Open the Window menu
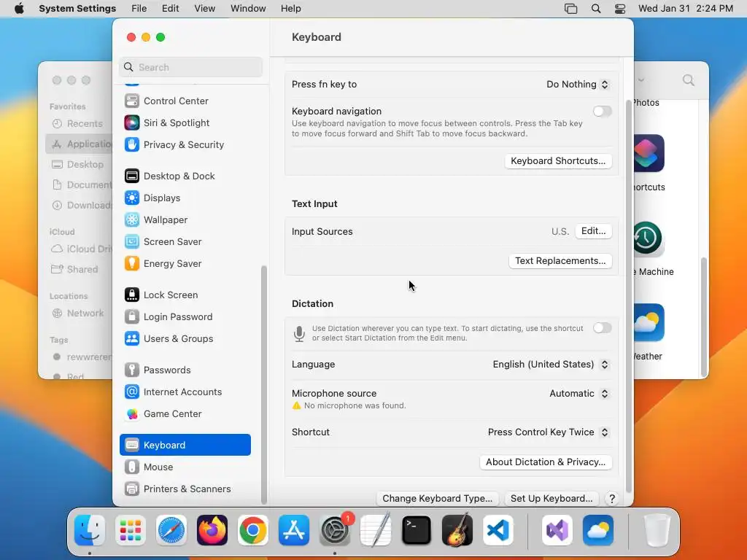This screenshot has height=560, width=747. pyautogui.click(x=248, y=9)
